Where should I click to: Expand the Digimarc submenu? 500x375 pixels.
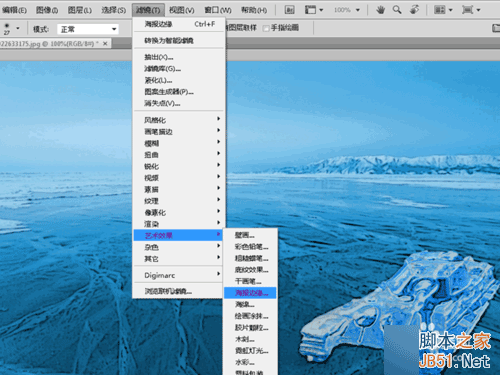178,275
